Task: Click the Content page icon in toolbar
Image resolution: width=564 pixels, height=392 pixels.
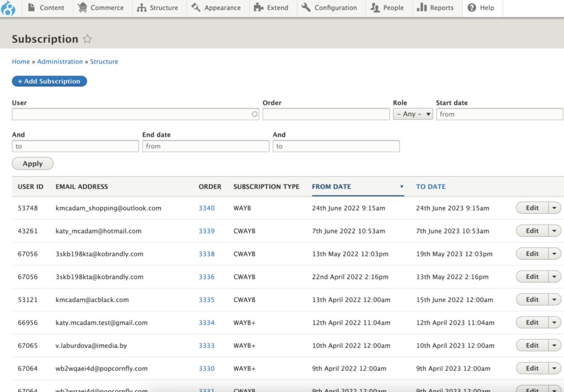Action: (x=31, y=8)
